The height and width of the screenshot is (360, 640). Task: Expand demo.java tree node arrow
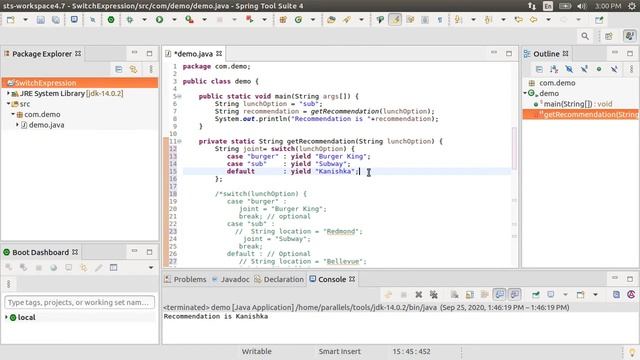tap(17, 125)
